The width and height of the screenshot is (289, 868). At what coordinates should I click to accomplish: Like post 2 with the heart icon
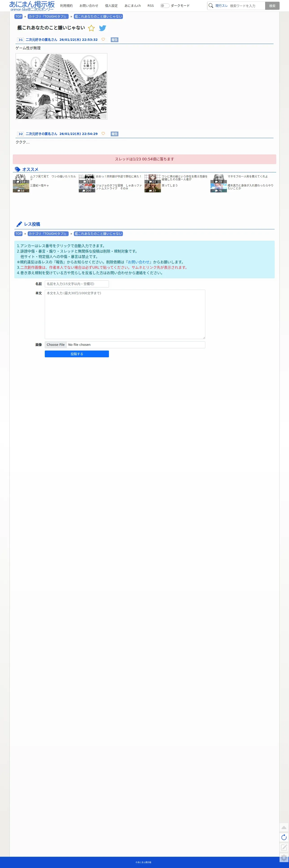pos(103,133)
